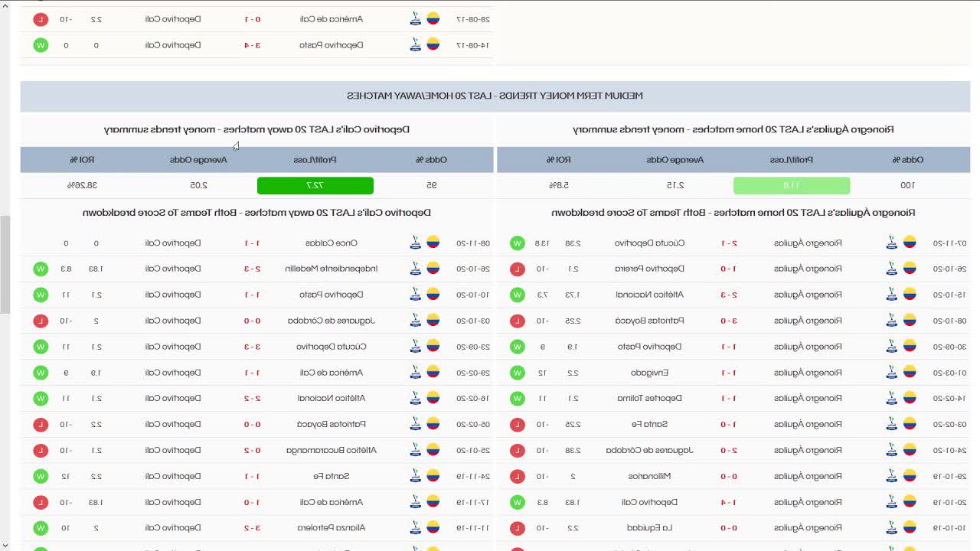Image resolution: width=980 pixels, height=551 pixels.
Task: Click W badge in 14-08-17 Deportivo Pasto 3-4 row
Action: [x=41, y=45]
